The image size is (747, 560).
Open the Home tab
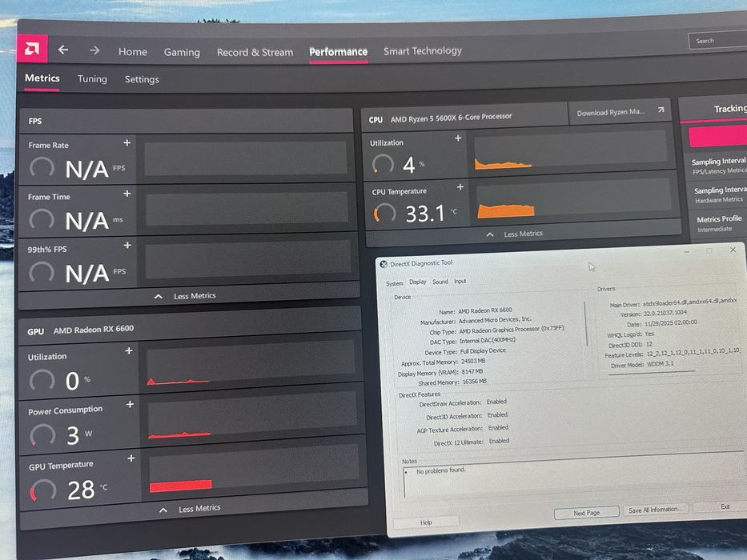[x=132, y=51]
